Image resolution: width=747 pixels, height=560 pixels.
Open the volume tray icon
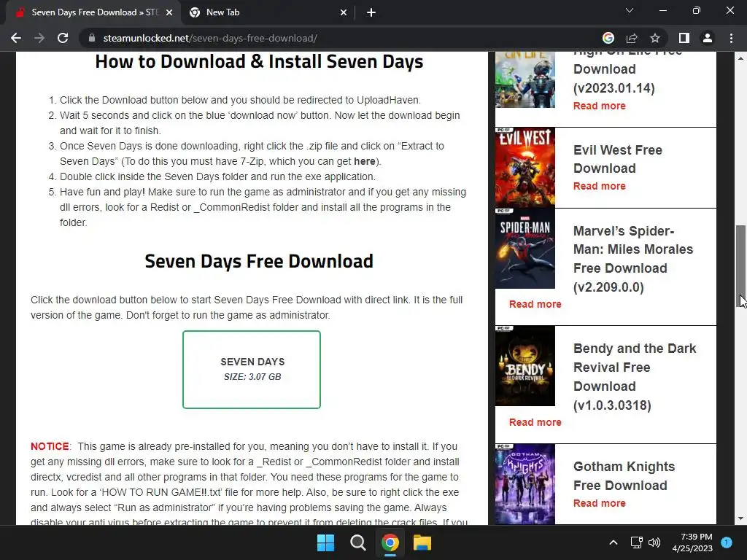[654, 542]
